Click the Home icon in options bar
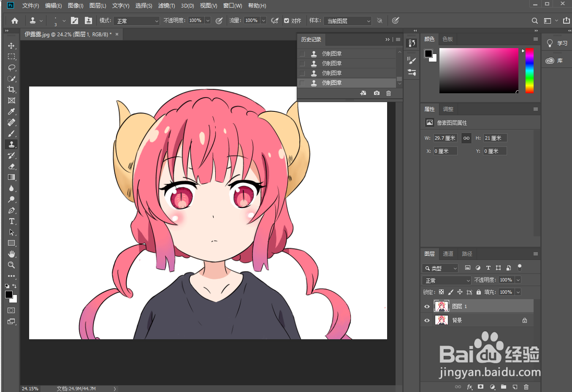572x392 pixels. (15, 21)
